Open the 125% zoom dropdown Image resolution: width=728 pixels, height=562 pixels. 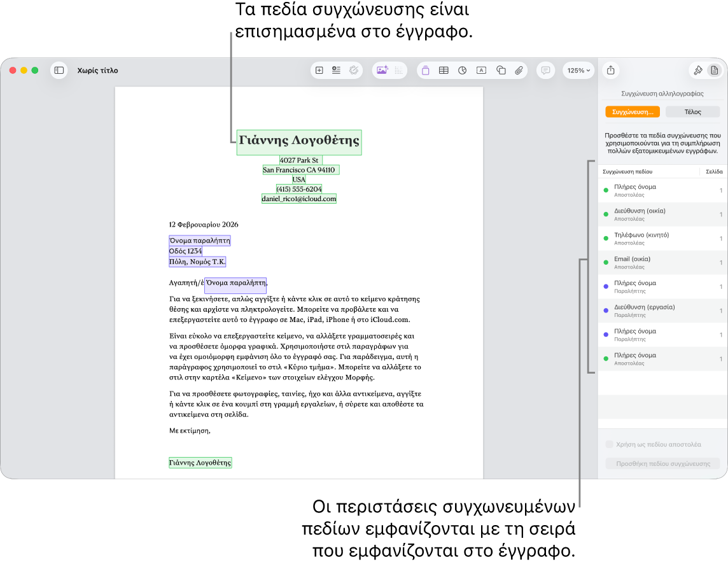pyautogui.click(x=578, y=70)
